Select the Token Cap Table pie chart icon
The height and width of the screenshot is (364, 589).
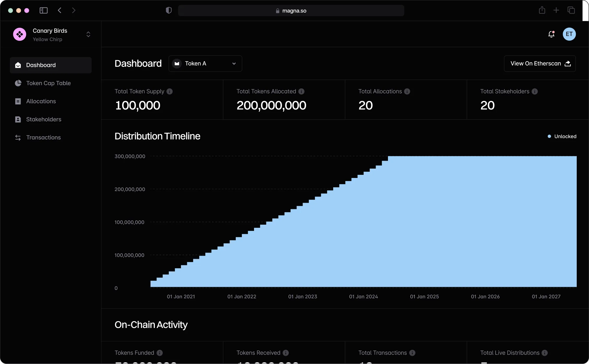click(x=18, y=83)
